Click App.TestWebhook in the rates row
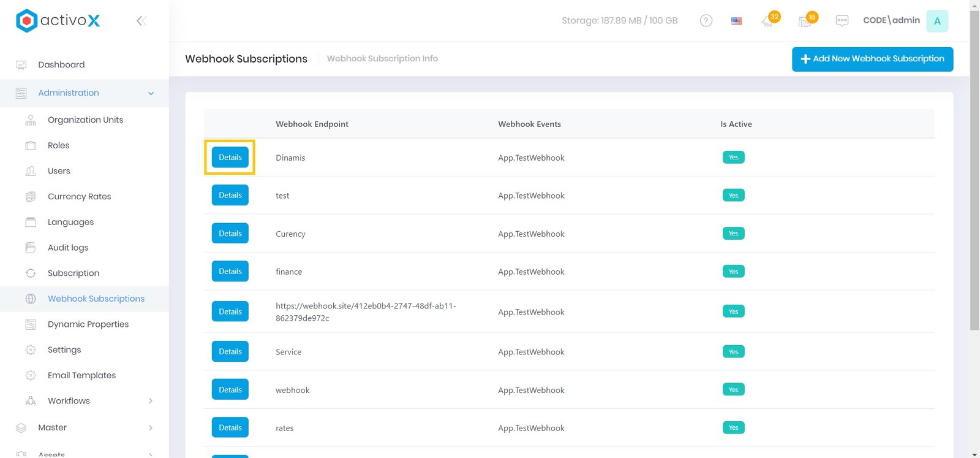The image size is (980, 458). (x=531, y=428)
